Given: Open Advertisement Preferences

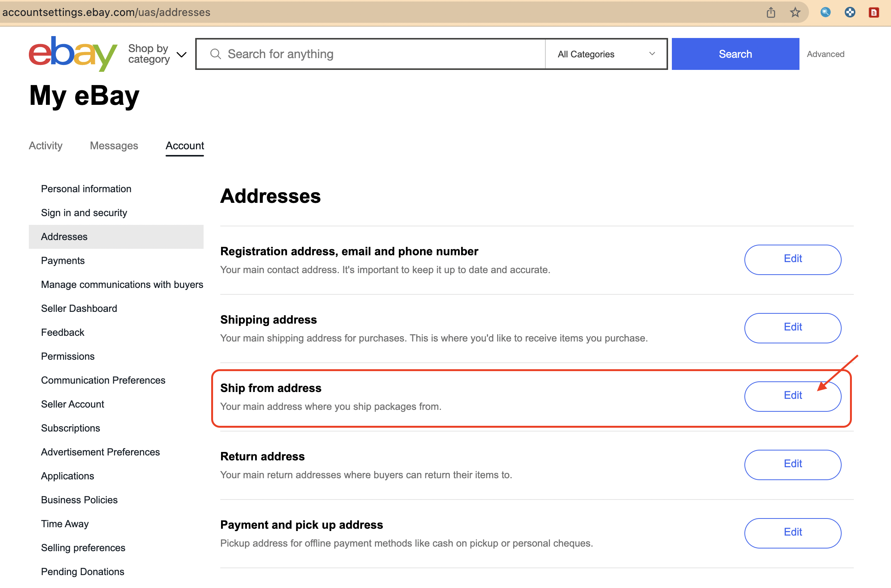Looking at the screenshot, I should click(100, 452).
